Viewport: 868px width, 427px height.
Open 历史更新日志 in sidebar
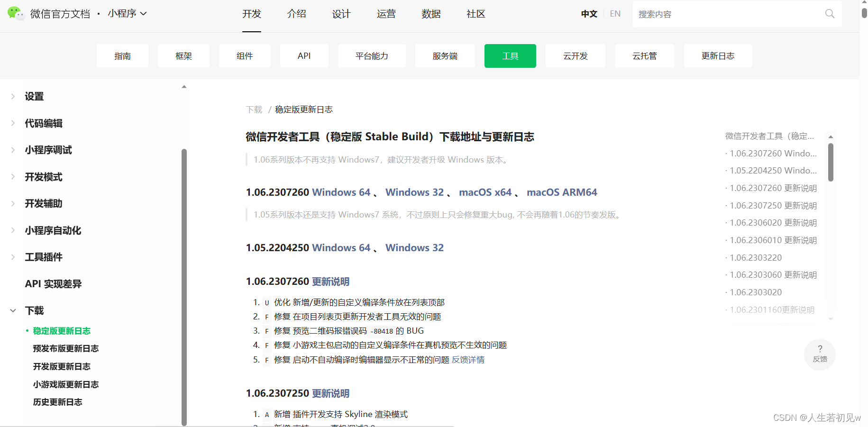57,402
